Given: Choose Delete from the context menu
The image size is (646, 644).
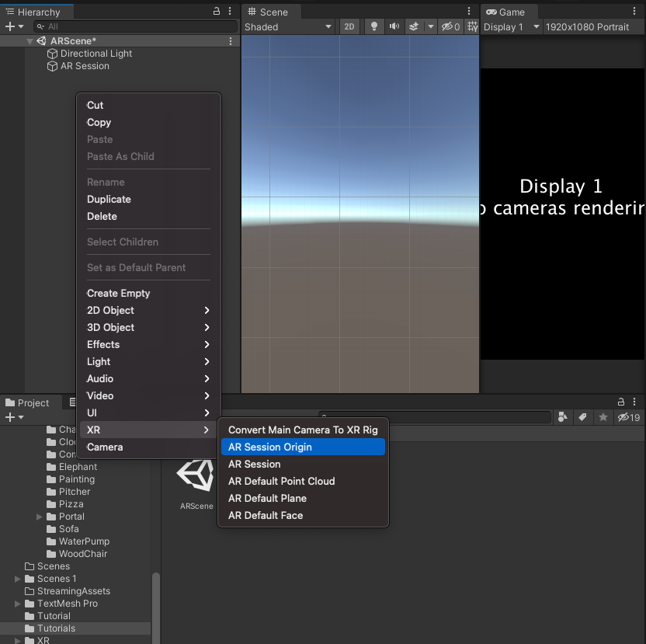Looking at the screenshot, I should (149, 217).
